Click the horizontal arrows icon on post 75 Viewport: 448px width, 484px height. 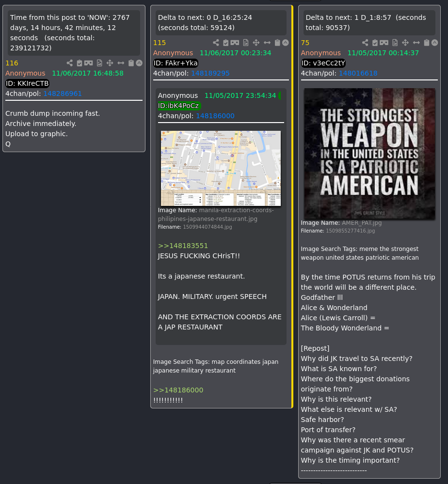pyautogui.click(x=416, y=43)
